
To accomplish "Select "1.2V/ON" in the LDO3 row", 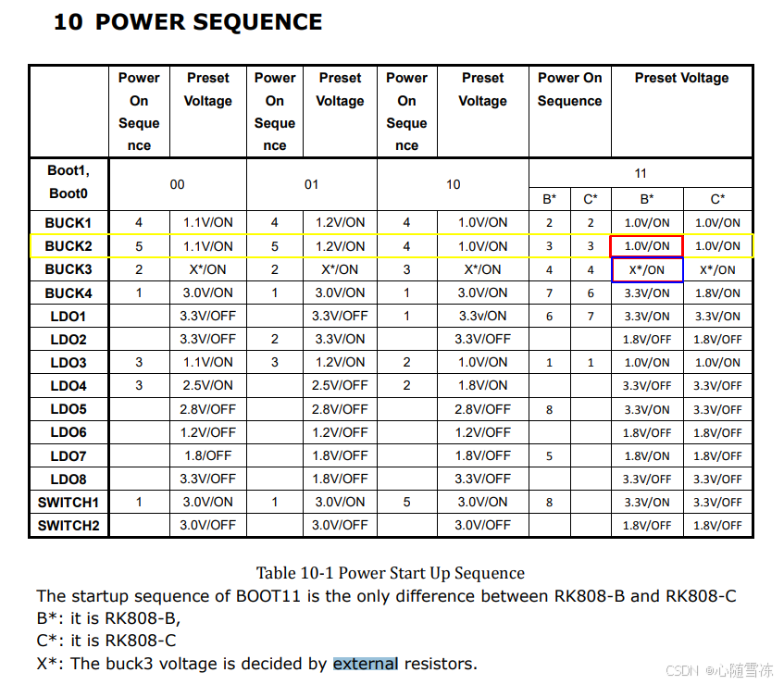I will coord(340,362).
